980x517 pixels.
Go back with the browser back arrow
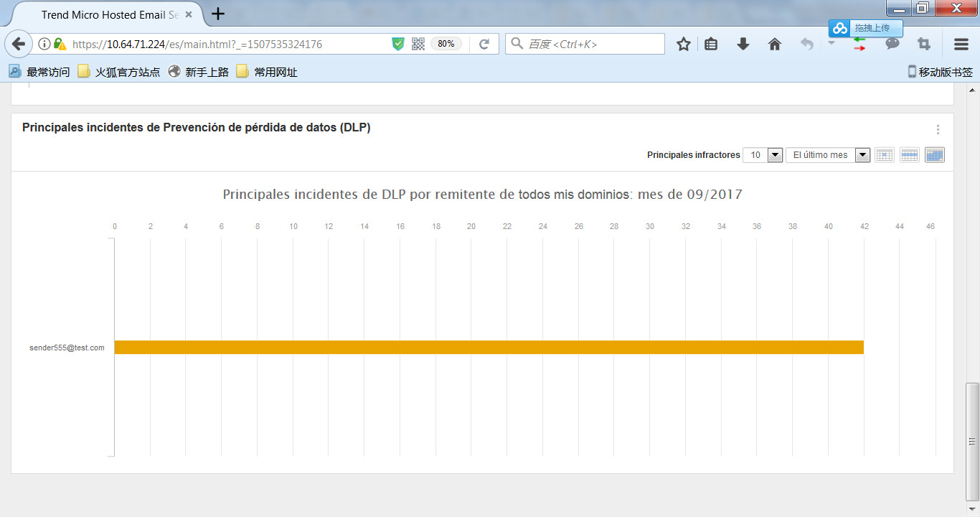click(x=19, y=44)
